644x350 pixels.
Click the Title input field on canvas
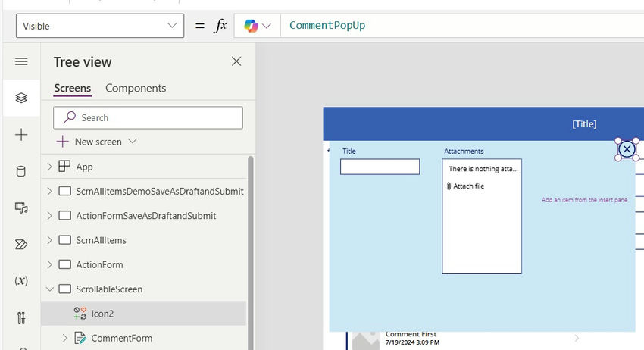[380, 167]
